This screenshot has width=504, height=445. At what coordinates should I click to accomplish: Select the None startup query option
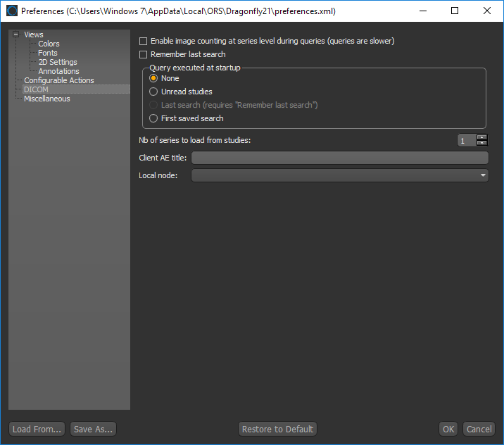(153, 78)
